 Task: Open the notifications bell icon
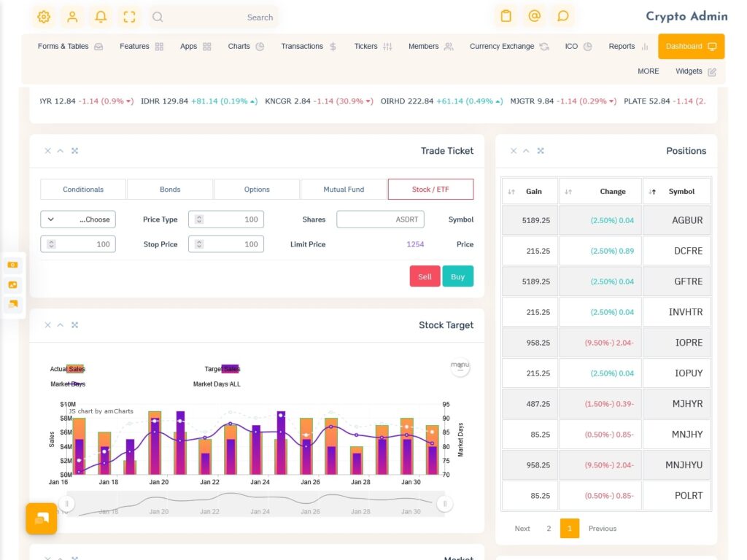coord(101,17)
